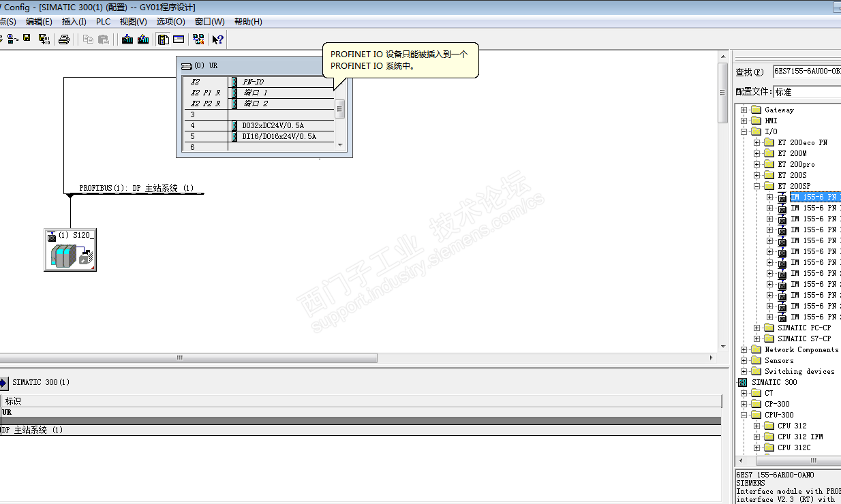Click the CPU 312C folder icon
The image size is (841, 504).
click(x=769, y=447)
